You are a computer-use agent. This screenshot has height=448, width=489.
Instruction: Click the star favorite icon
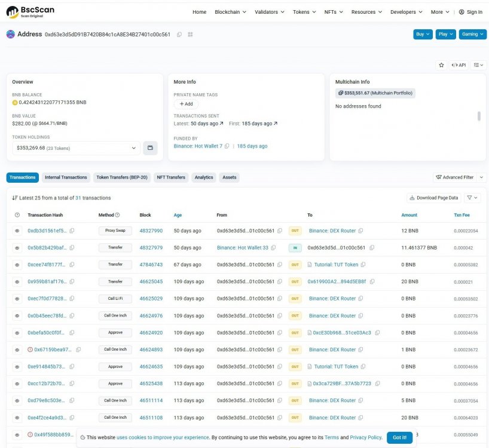[x=441, y=65]
